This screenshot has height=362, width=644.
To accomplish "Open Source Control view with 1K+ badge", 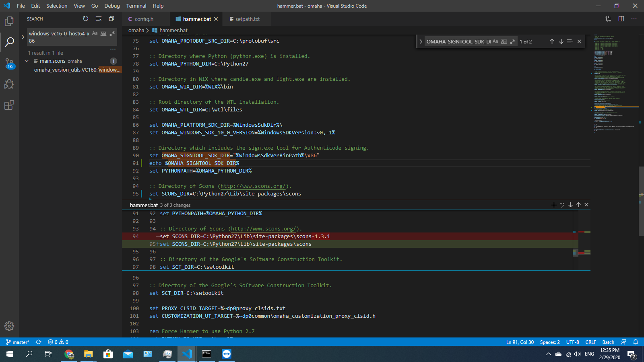I will tap(9, 63).
